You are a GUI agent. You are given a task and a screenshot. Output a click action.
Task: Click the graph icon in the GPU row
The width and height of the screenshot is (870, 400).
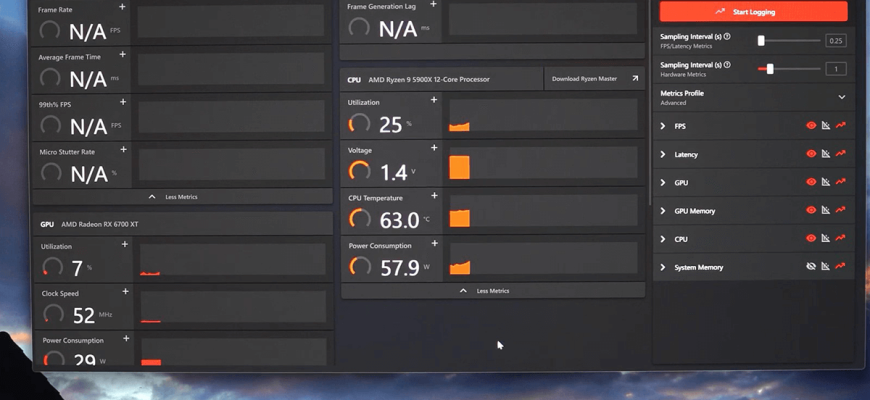pos(826,183)
